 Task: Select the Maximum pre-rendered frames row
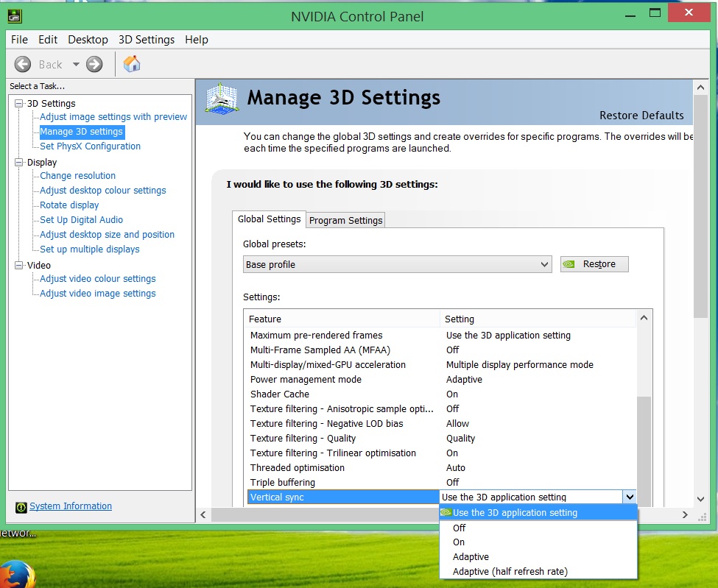(x=441, y=336)
